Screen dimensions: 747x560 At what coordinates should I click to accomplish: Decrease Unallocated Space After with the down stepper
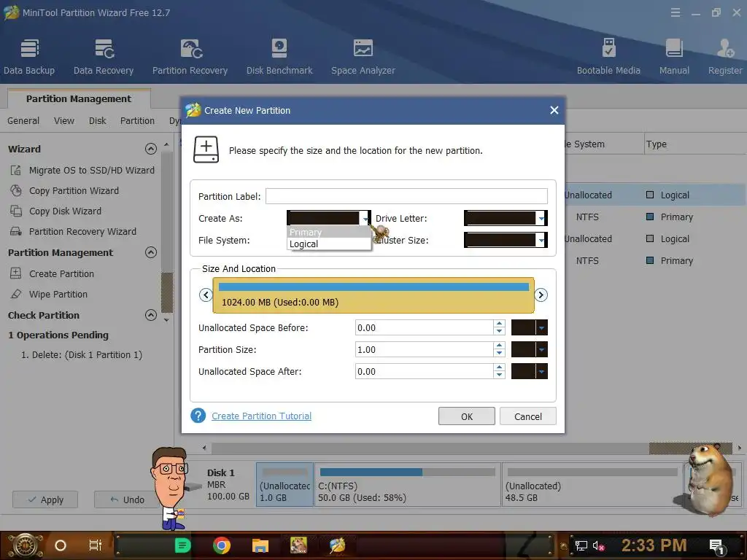coord(499,376)
